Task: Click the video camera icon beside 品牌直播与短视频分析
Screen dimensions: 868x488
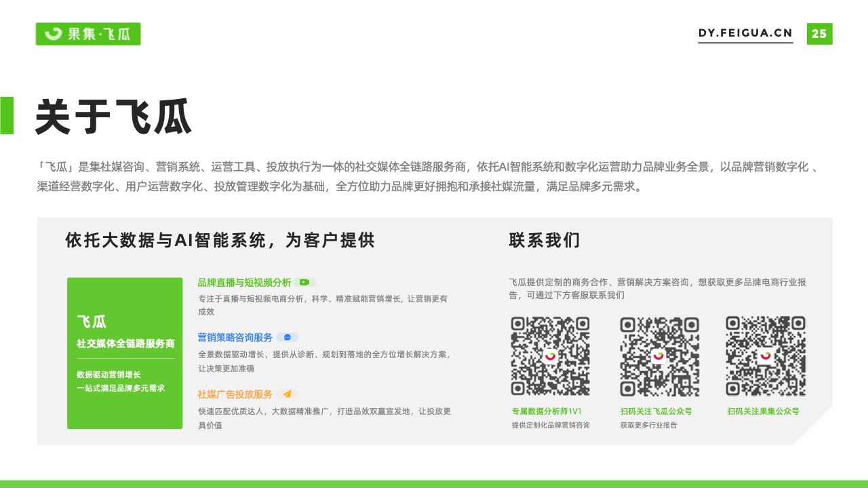Action: click(x=304, y=282)
